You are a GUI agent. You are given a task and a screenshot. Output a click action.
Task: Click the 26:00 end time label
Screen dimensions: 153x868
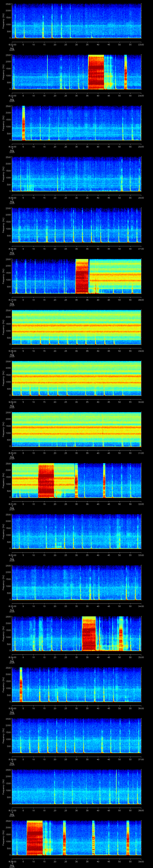141,198
